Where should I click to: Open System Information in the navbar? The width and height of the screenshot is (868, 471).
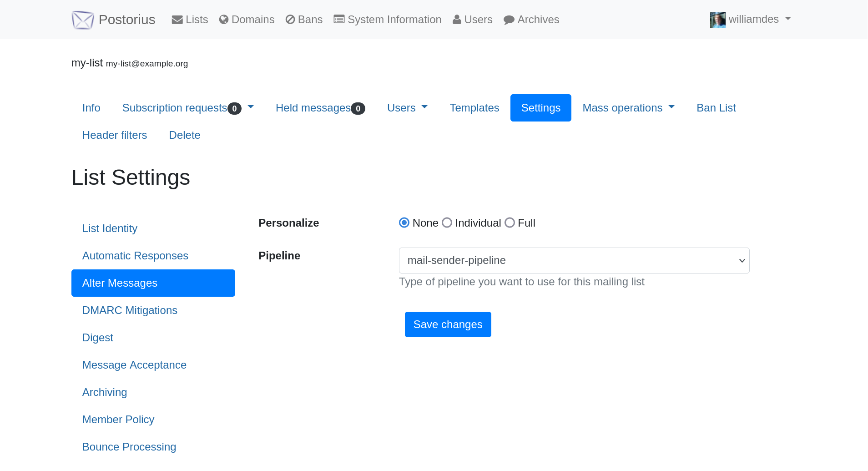pyautogui.click(x=388, y=20)
